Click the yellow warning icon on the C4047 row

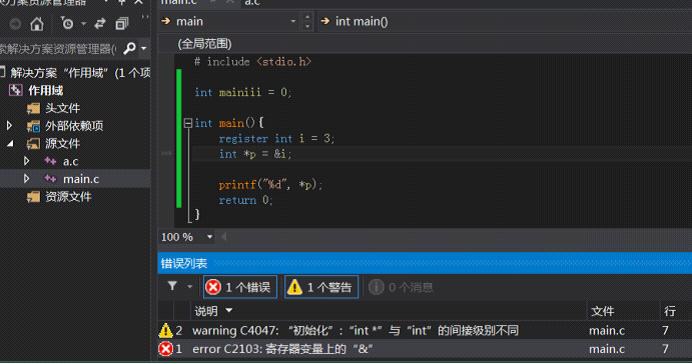[x=165, y=330]
